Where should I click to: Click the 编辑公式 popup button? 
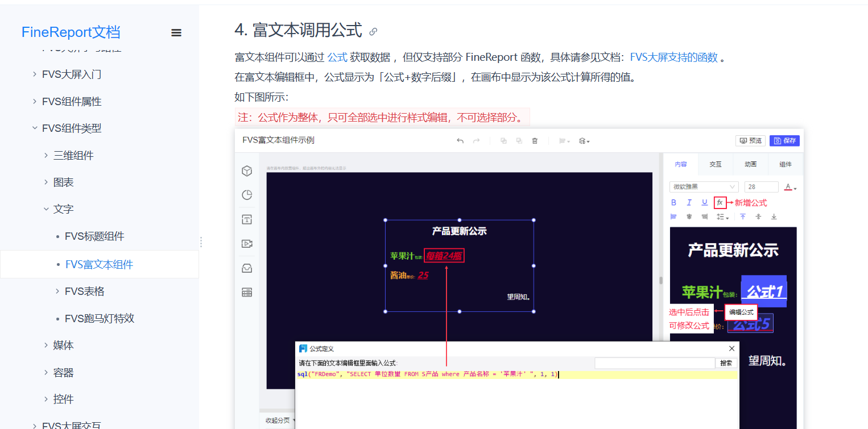pos(741,312)
